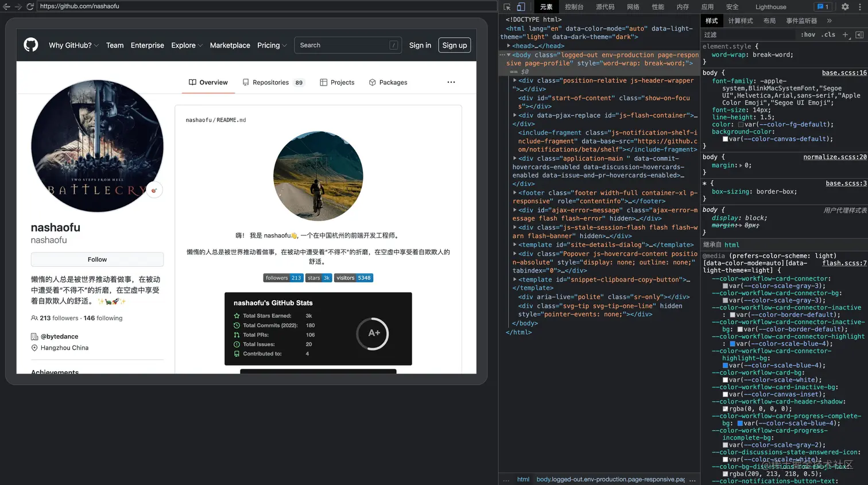Click the Packages box icon
This screenshot has width=868, height=485.
tap(373, 82)
